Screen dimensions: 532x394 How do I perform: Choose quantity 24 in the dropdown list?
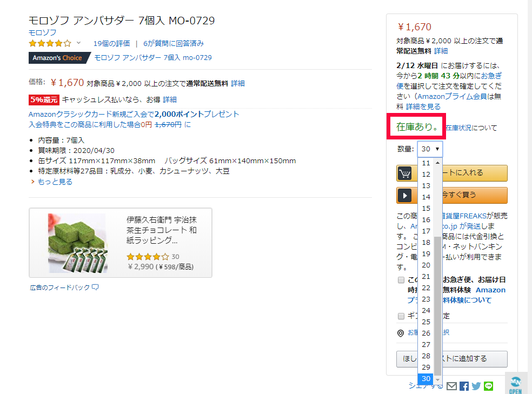tap(426, 310)
